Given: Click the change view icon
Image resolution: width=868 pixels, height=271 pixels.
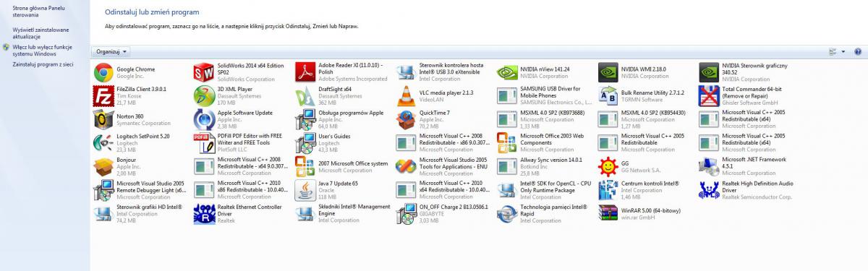Looking at the screenshot, I should point(833,51).
